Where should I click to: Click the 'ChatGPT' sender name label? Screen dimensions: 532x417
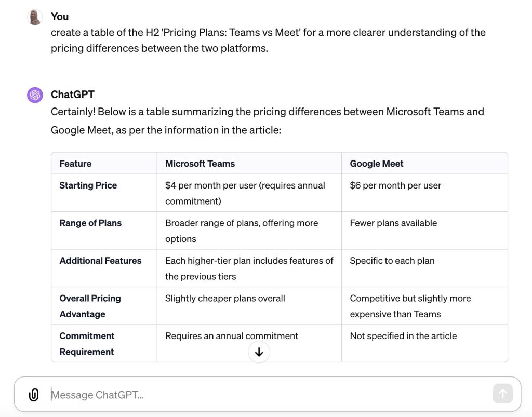73,95
